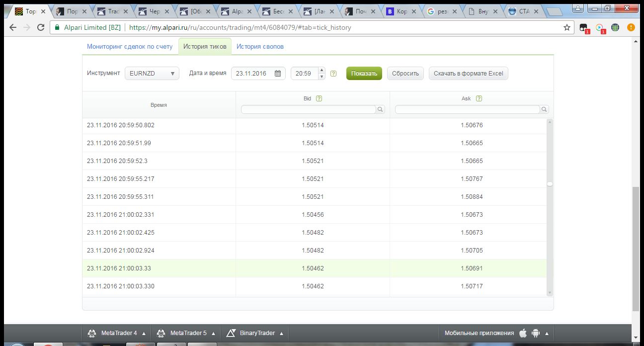This screenshot has height=346, width=644.
Task: Click the browser page vertical scrollbar thumb
Action: point(637,249)
